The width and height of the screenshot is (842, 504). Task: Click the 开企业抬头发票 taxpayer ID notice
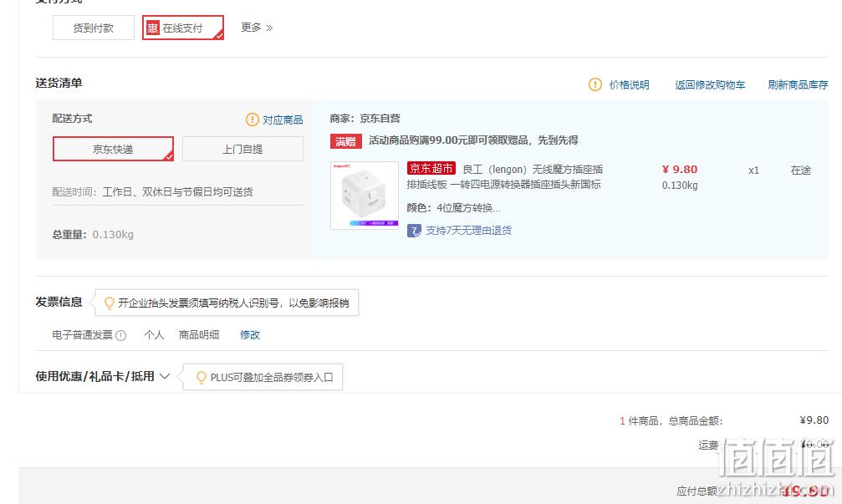click(x=233, y=303)
